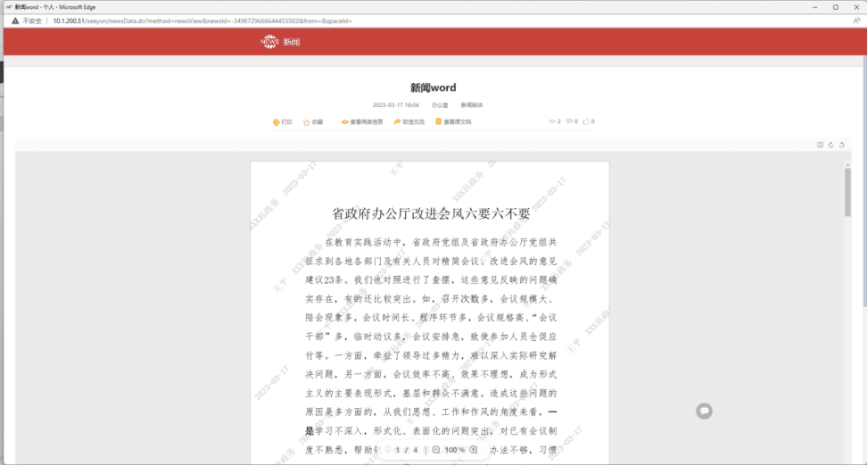Zoom in with the plus magnifier
This screenshot has height=466, width=868.
474,450
